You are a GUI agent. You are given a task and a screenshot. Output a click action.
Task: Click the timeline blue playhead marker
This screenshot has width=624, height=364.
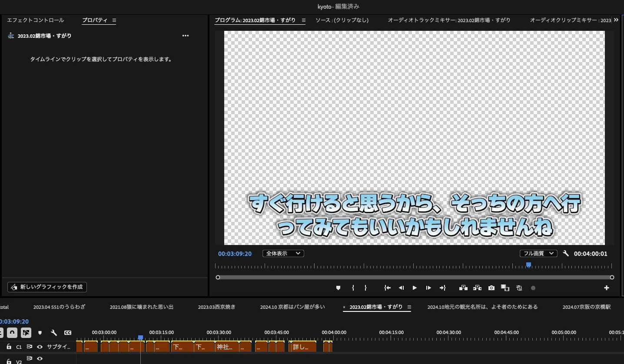click(140, 338)
